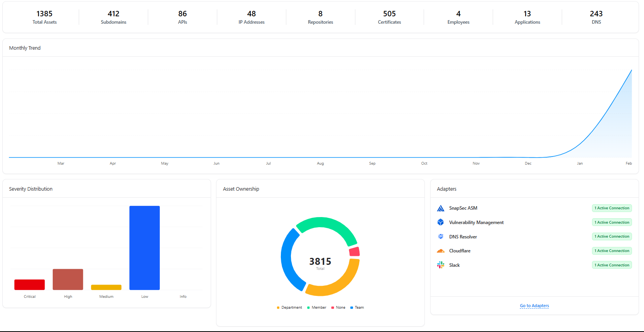Click the Slack active connection badge

(x=612, y=265)
